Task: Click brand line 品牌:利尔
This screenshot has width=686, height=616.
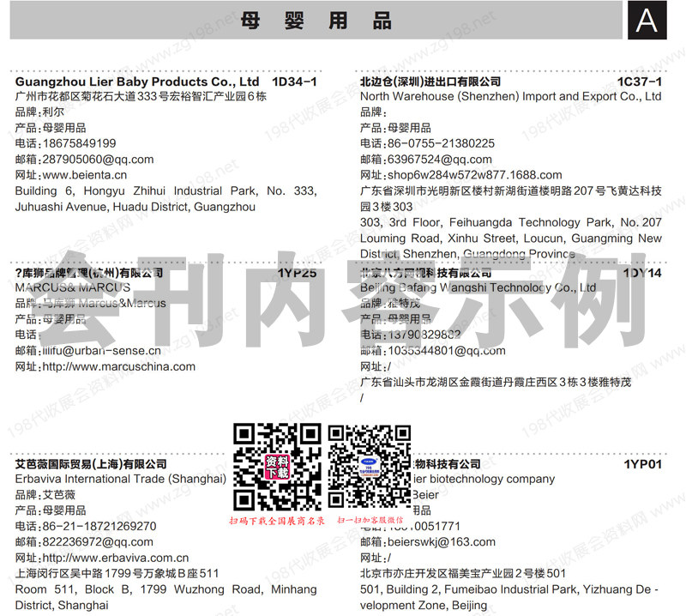Action: point(39,112)
